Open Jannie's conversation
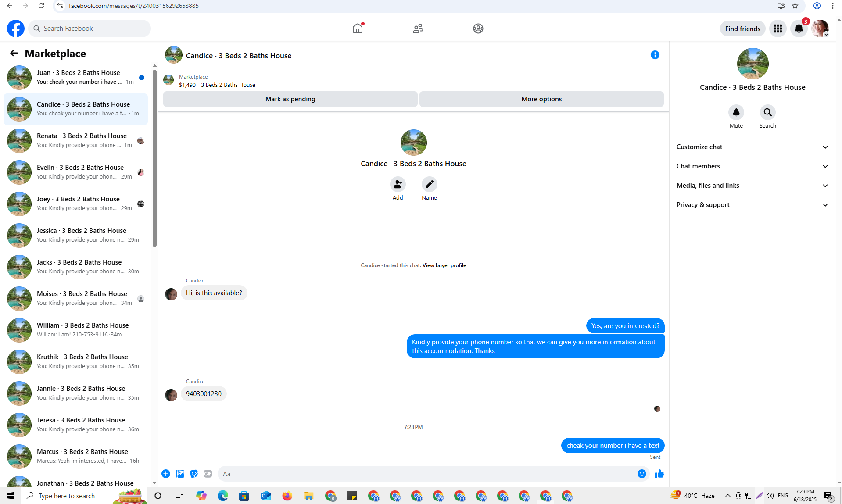This screenshot has height=504, width=842. [75, 393]
